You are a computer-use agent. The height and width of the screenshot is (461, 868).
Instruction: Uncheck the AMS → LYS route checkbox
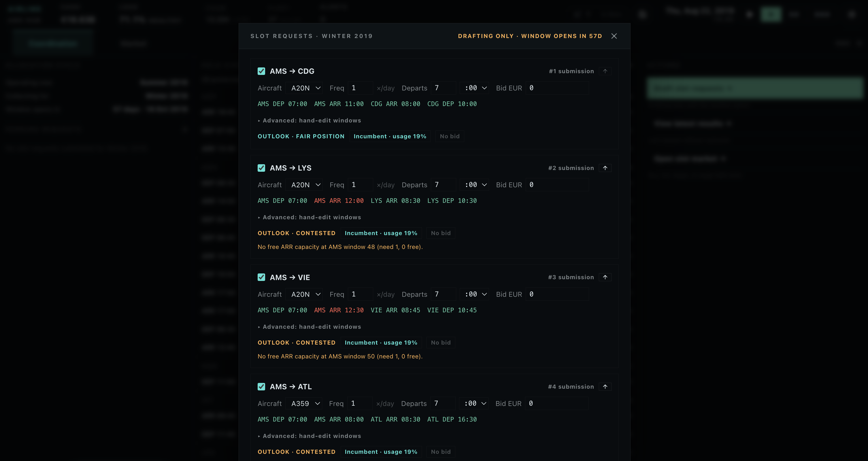click(261, 168)
